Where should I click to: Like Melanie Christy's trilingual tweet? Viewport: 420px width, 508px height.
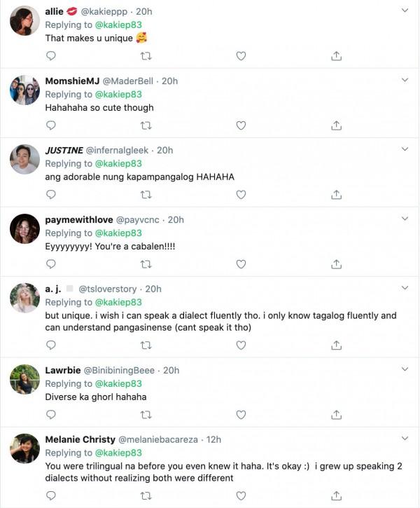coord(241,496)
